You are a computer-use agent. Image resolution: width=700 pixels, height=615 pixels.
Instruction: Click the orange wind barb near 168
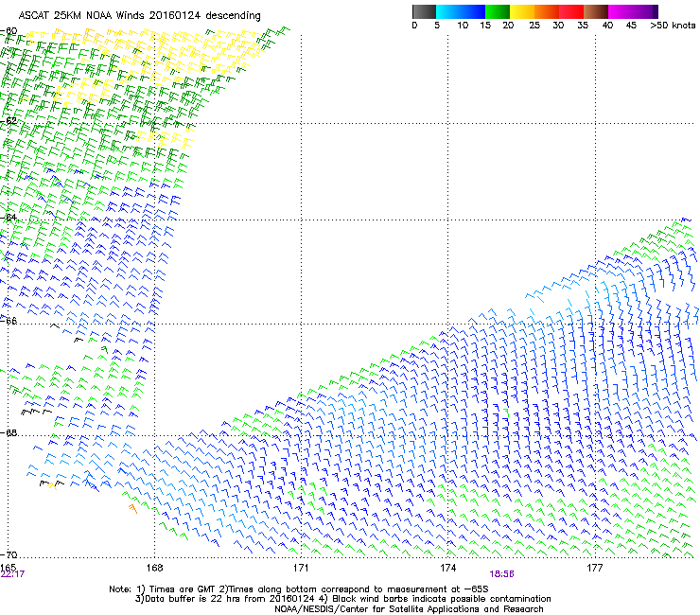point(132,509)
